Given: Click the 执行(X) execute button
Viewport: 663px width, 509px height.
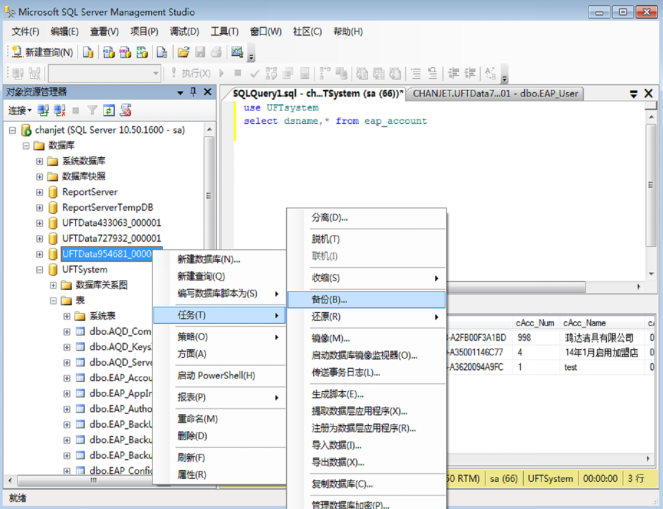Looking at the screenshot, I should coord(191,73).
